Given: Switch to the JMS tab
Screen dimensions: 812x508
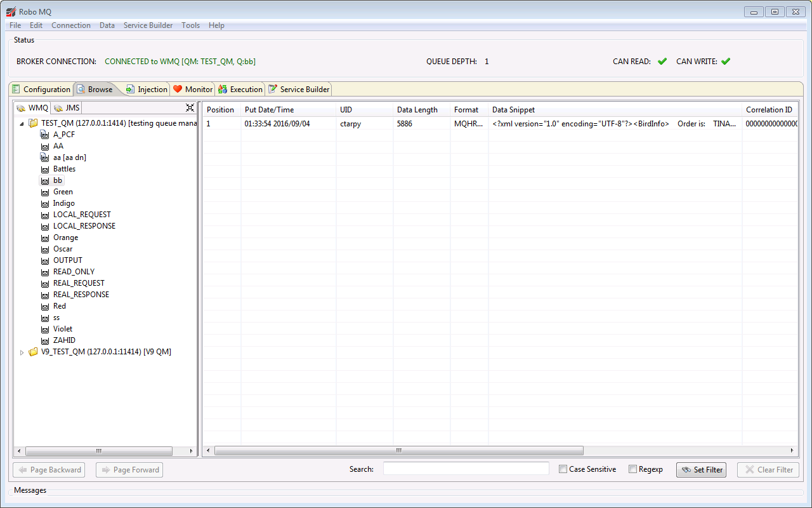Looking at the screenshot, I should pos(67,108).
